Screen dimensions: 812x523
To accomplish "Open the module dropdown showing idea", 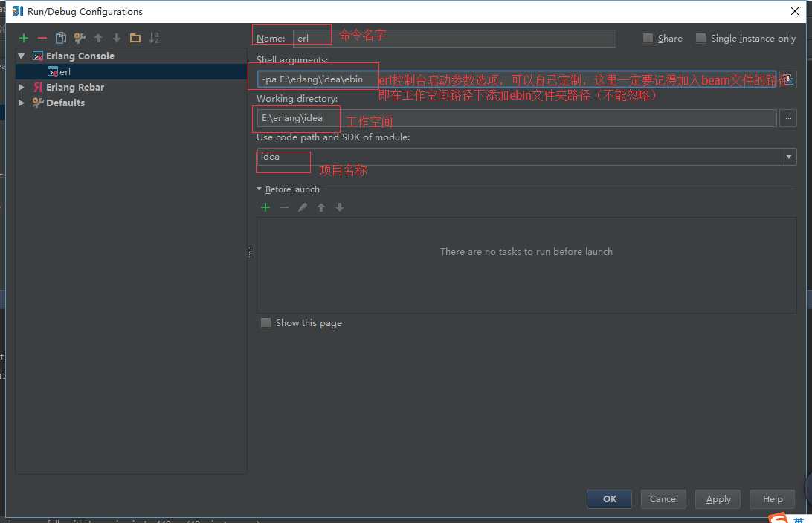I will (789, 157).
